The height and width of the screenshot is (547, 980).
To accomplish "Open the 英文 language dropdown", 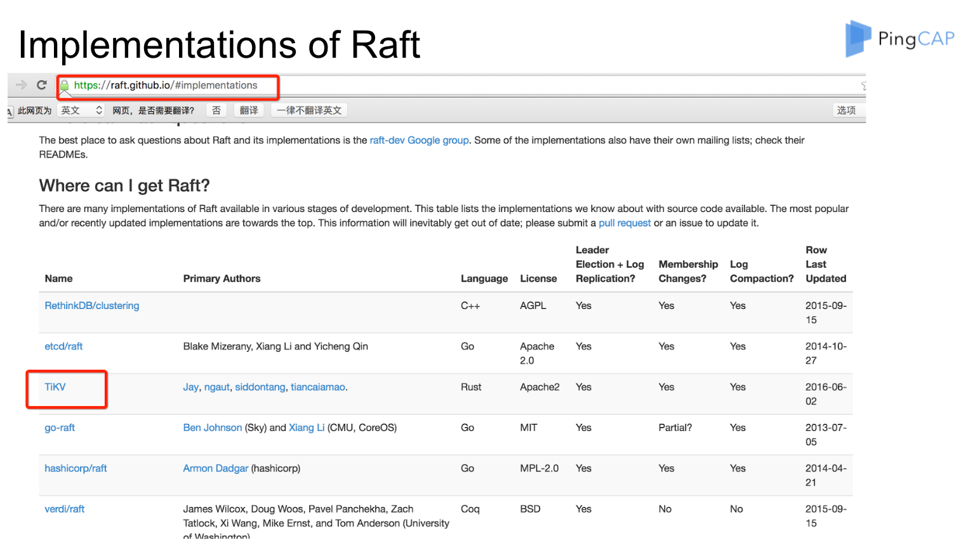I will (81, 110).
